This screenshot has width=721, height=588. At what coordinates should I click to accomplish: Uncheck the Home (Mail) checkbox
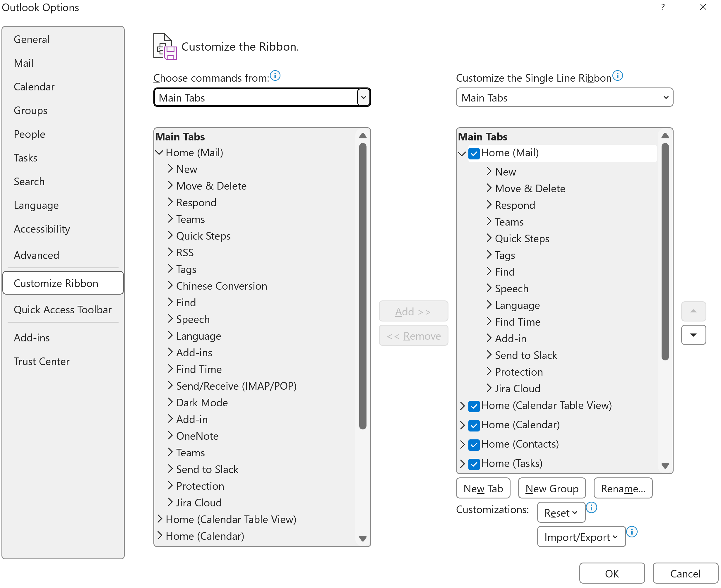pos(474,153)
